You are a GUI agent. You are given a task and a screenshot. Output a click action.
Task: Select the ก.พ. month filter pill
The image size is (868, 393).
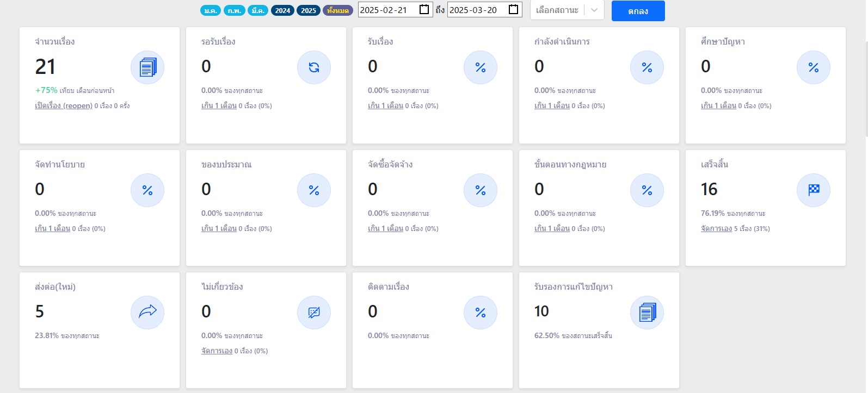pyautogui.click(x=235, y=10)
